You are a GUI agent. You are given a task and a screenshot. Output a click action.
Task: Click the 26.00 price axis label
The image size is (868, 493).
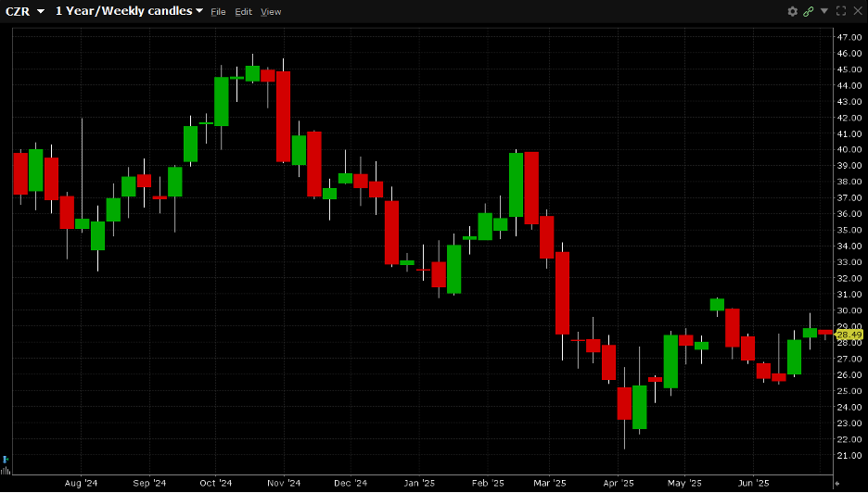pos(849,374)
